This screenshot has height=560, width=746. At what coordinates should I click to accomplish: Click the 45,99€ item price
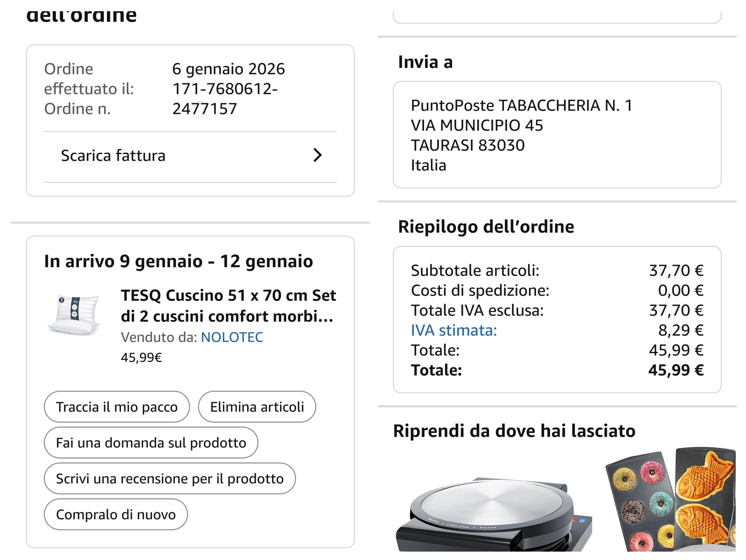[141, 357]
